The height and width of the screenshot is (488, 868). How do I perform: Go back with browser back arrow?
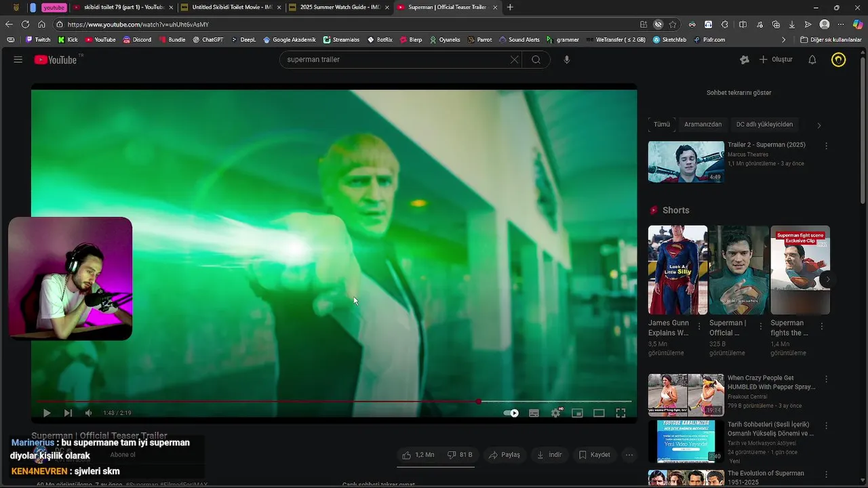point(9,24)
